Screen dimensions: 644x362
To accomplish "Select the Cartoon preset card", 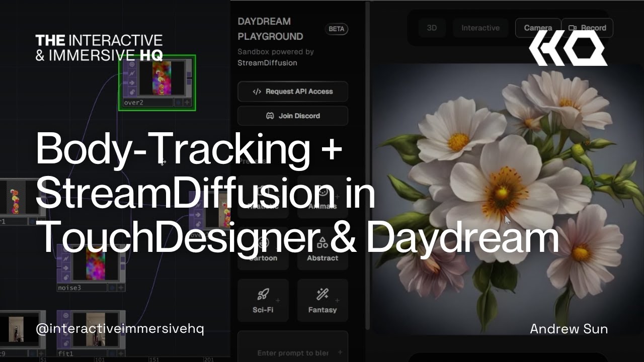I will [x=263, y=249].
